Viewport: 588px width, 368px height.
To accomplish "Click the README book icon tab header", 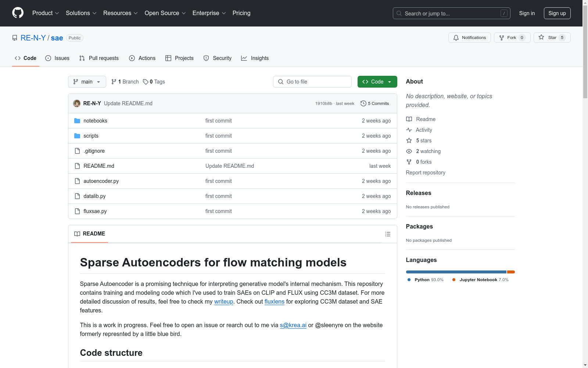I will 77,234.
